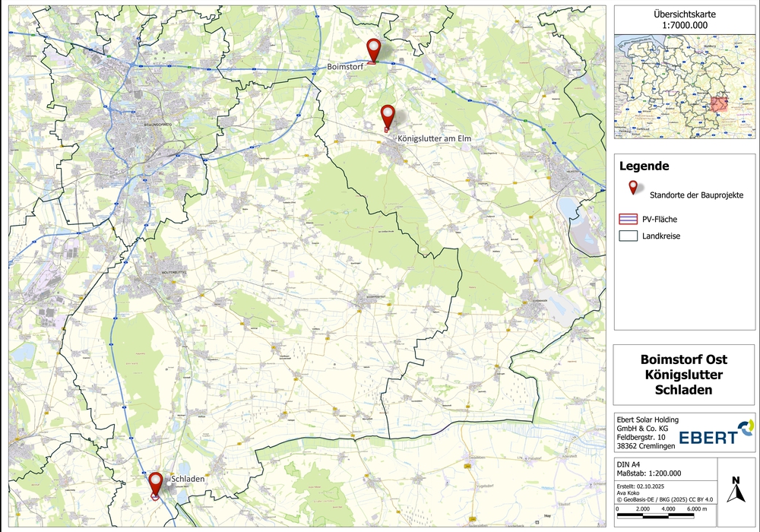Click the north arrow compass symbol
This screenshot has height=532, width=760.
click(734, 490)
